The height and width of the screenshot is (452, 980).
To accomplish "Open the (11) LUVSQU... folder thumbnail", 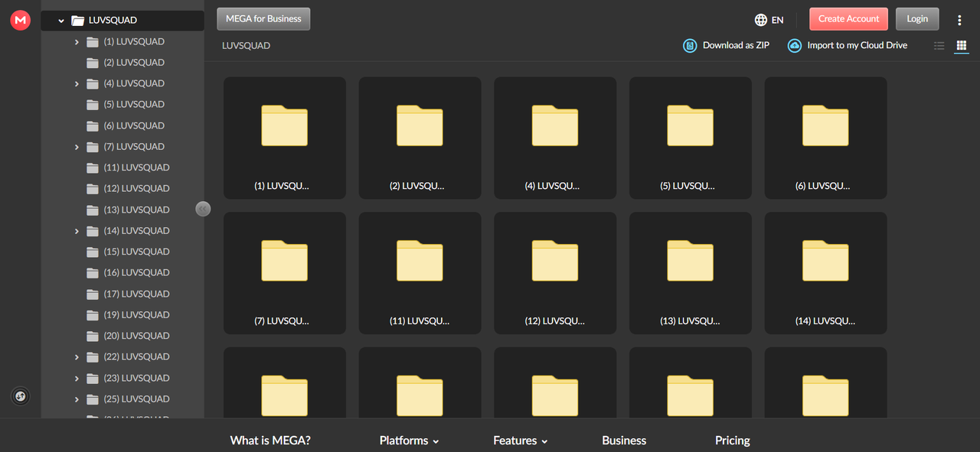I will pyautogui.click(x=420, y=273).
